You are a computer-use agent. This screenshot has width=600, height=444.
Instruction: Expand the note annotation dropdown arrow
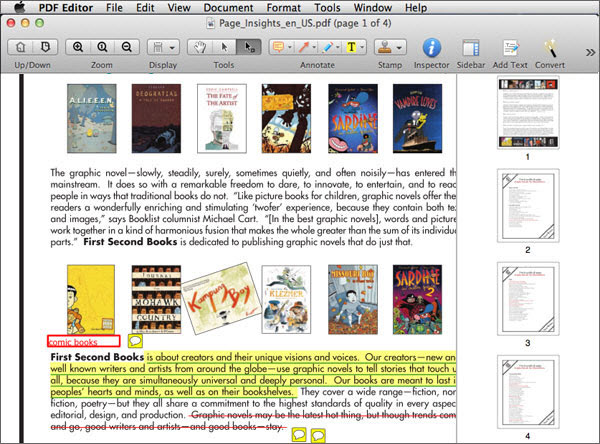[x=290, y=47]
